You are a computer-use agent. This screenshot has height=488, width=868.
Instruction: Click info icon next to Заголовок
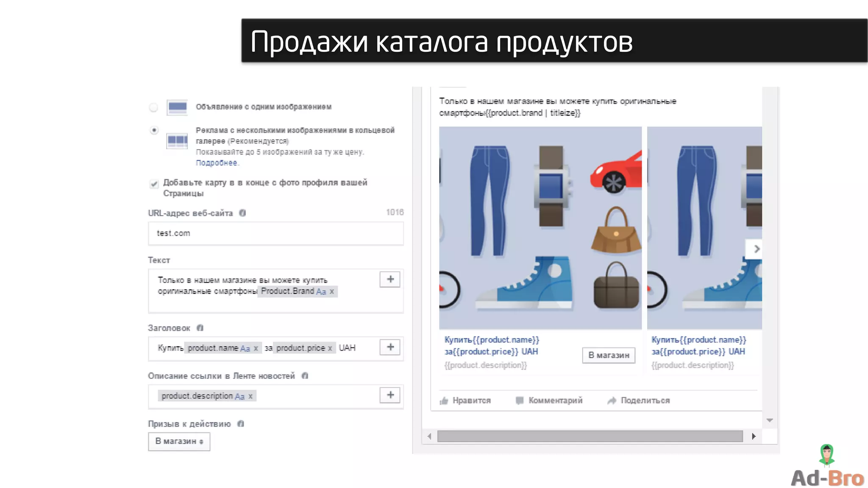[200, 328]
